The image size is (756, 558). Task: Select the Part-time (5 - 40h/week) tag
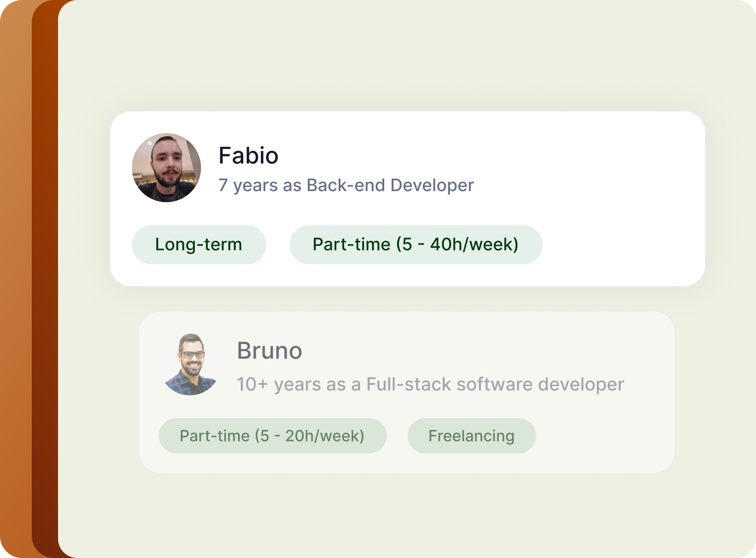point(416,244)
